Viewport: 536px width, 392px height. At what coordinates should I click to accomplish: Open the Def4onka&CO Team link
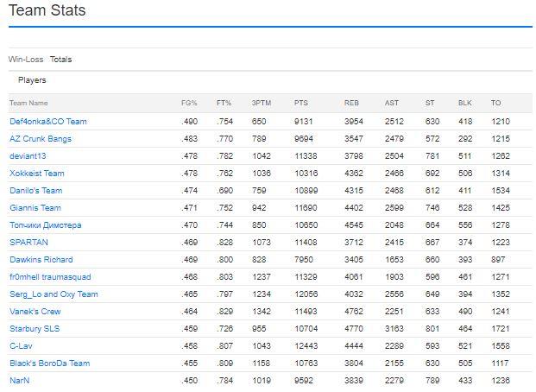pyautogui.click(x=48, y=122)
